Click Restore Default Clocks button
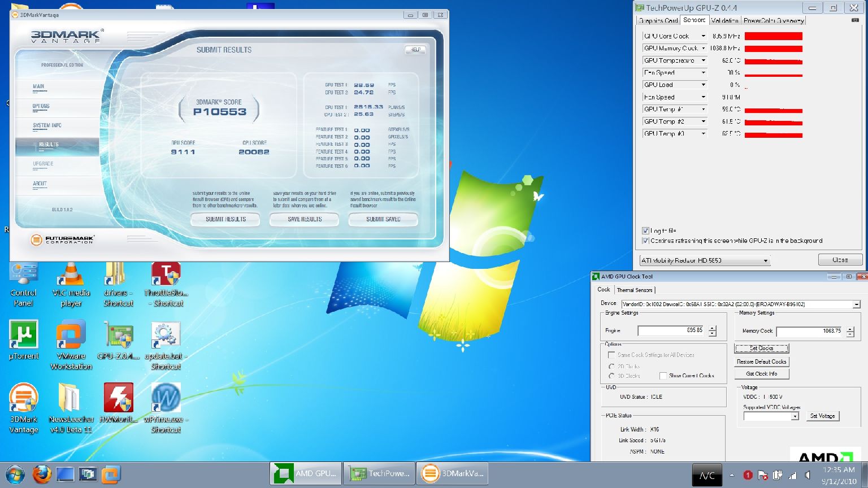Image resolution: width=868 pixels, height=488 pixels. [x=761, y=361]
